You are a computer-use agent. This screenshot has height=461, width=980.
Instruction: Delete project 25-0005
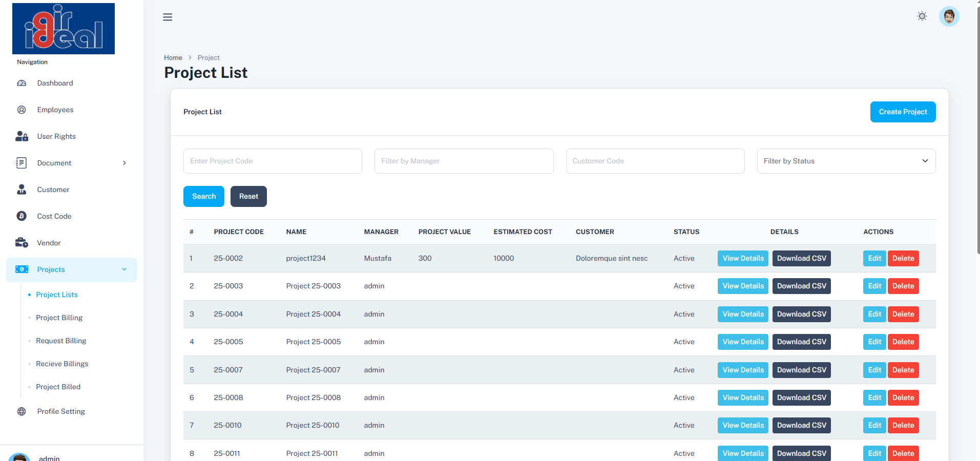pos(903,342)
